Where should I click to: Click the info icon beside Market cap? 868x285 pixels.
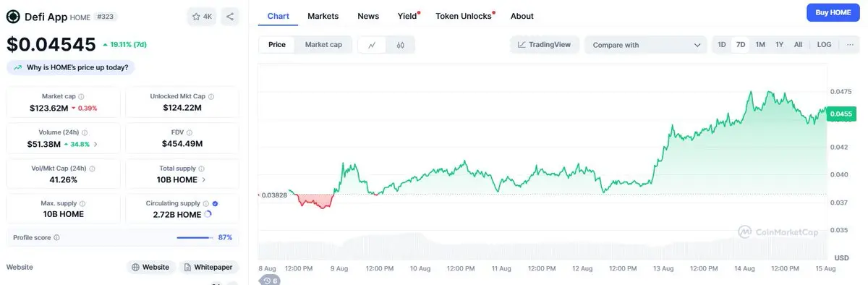[81, 96]
